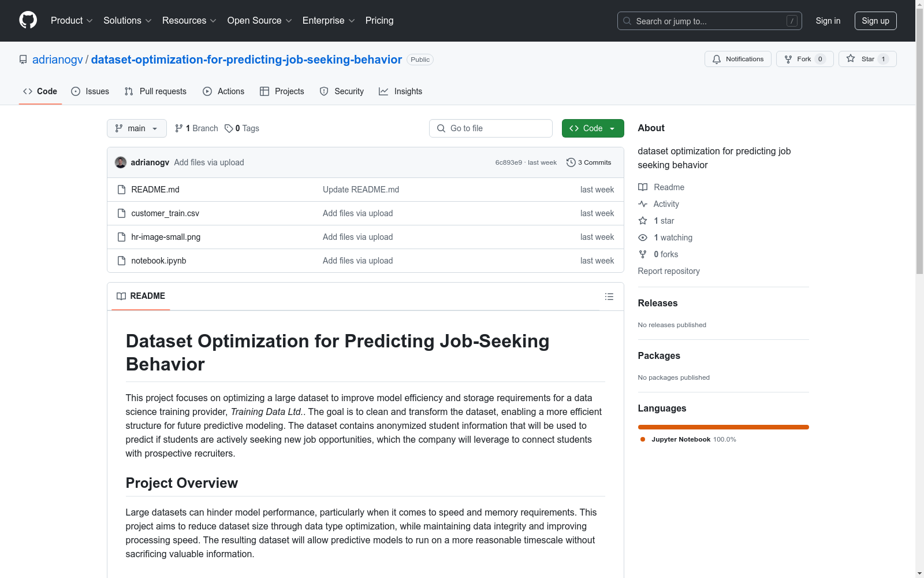Click the pulse icon beside Activity

pyautogui.click(x=643, y=204)
